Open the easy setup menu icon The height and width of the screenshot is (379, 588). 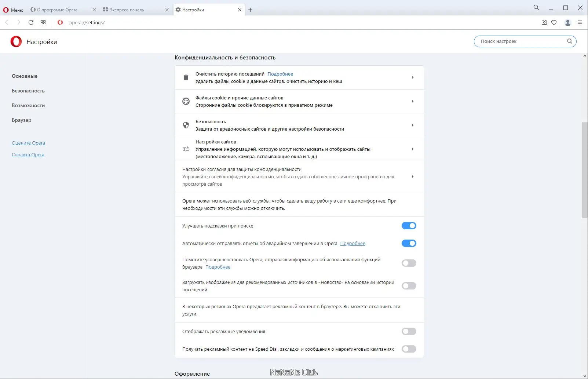(x=580, y=22)
